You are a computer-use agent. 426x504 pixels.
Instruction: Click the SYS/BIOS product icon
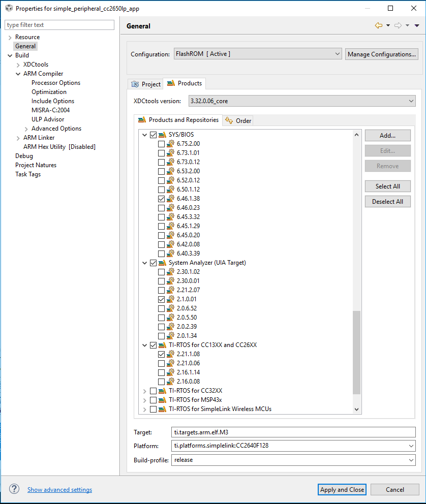(162, 135)
